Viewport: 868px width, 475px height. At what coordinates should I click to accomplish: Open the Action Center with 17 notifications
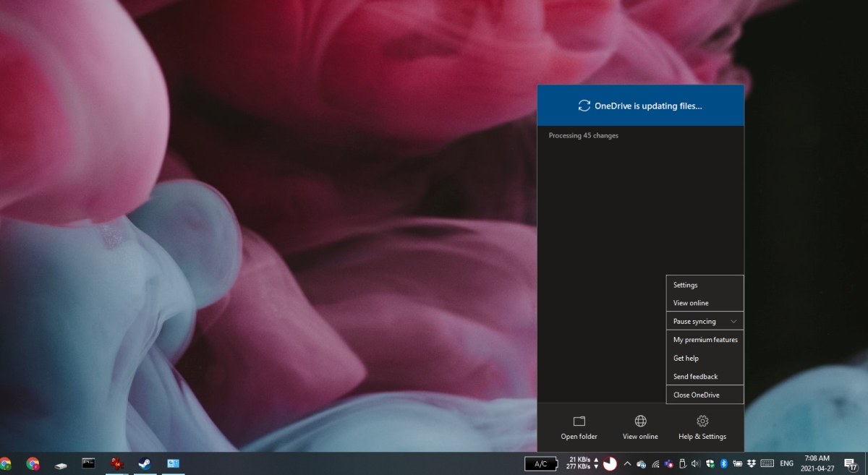point(851,465)
